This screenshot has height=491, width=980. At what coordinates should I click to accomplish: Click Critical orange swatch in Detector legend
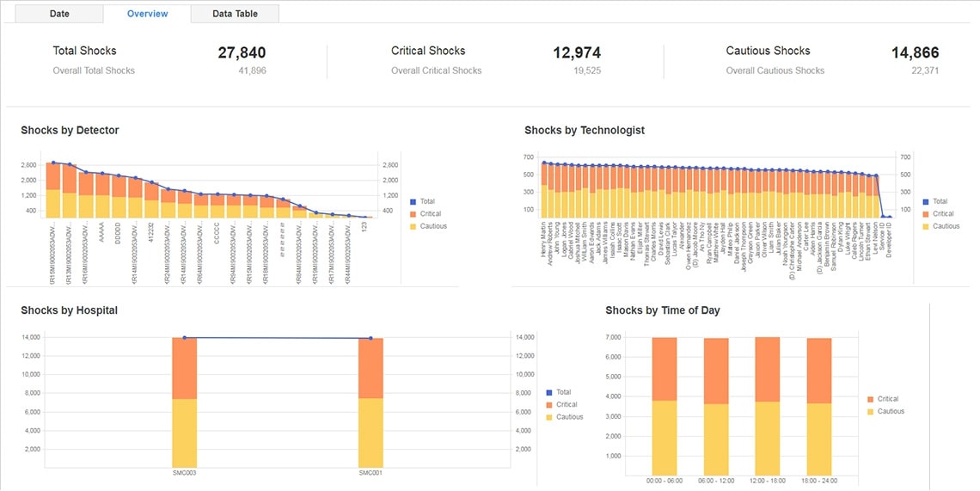(413, 214)
